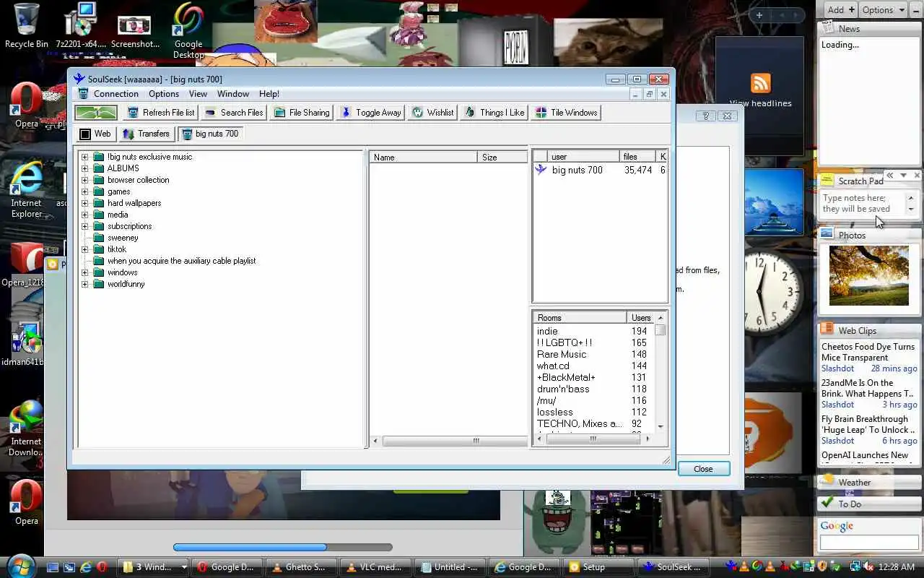Open the Connection menu
This screenshot has height=578, width=924.
coord(115,94)
